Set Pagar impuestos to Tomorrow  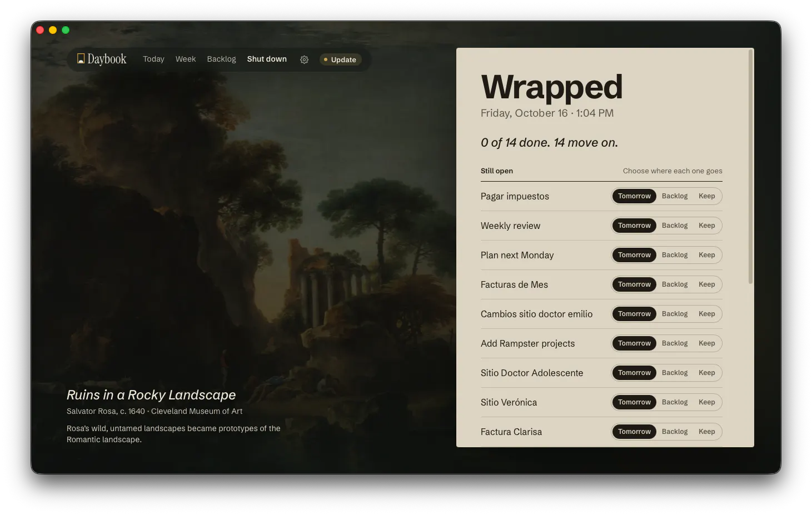[x=634, y=196]
